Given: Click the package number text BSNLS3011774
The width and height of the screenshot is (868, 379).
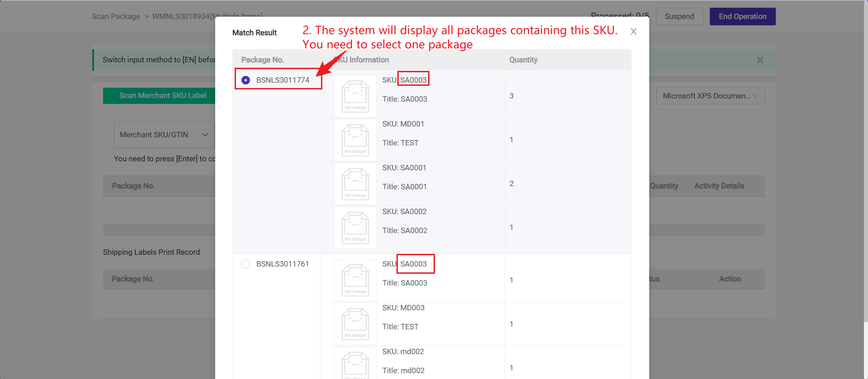Looking at the screenshot, I should tap(283, 80).
